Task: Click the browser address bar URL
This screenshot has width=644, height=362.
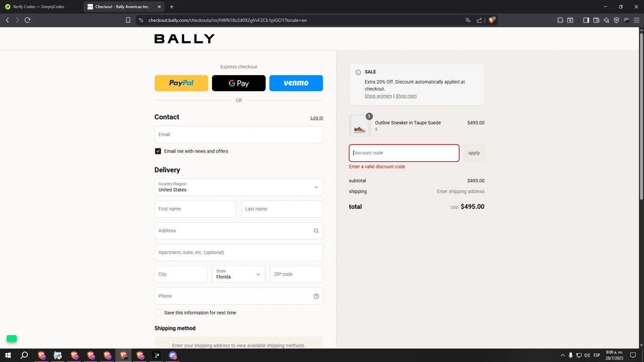Action: tap(228, 20)
